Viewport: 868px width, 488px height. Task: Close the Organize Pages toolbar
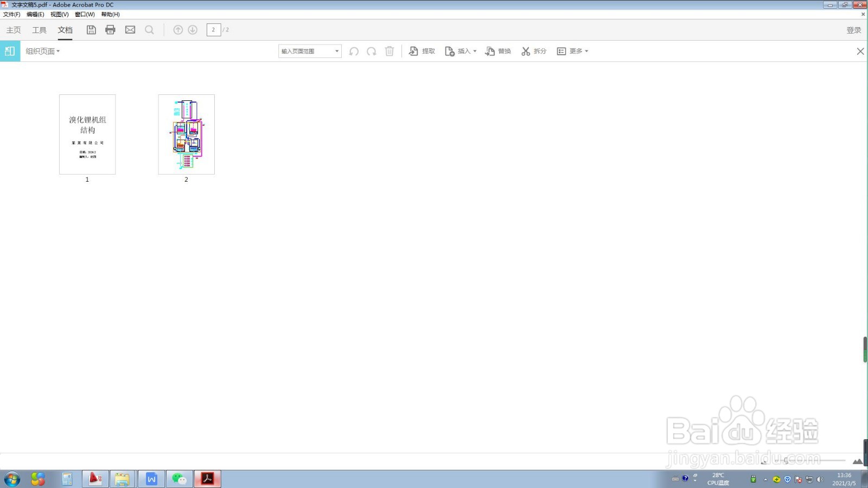[860, 51]
